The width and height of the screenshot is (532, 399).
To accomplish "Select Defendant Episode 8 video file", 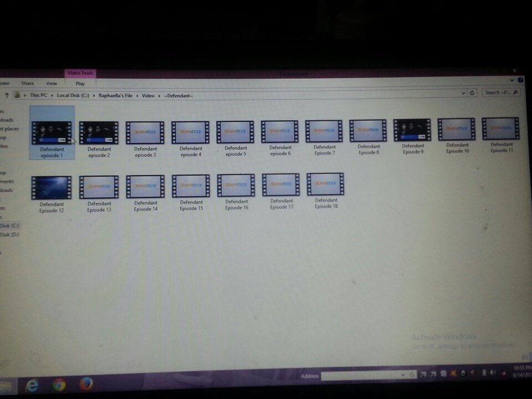I will click(x=369, y=136).
